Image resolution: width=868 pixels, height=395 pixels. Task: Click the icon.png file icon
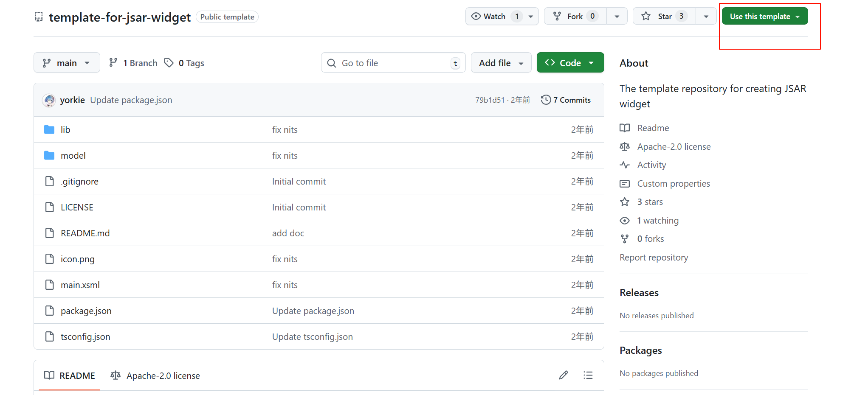tap(50, 259)
